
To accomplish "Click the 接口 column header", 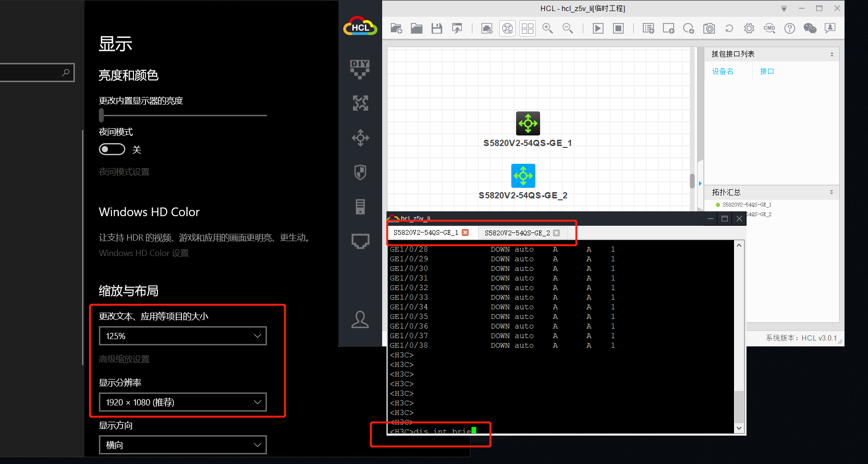I will coord(767,72).
